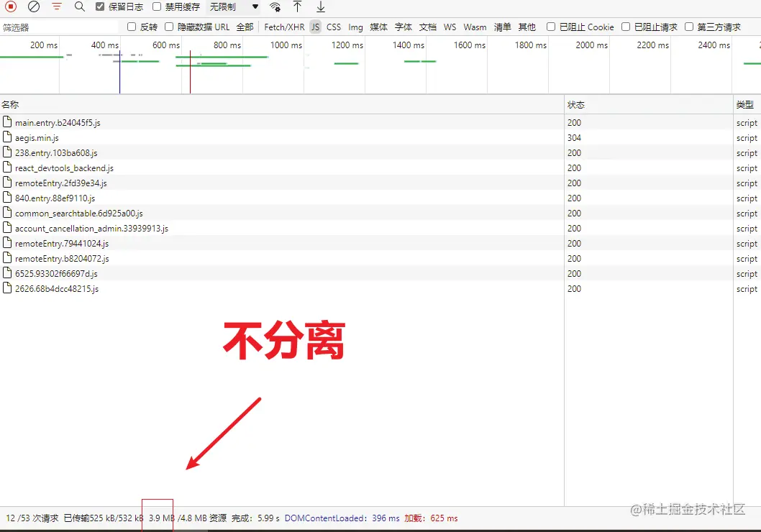Select request account_cancellation_admin.33939913.js

point(380,228)
